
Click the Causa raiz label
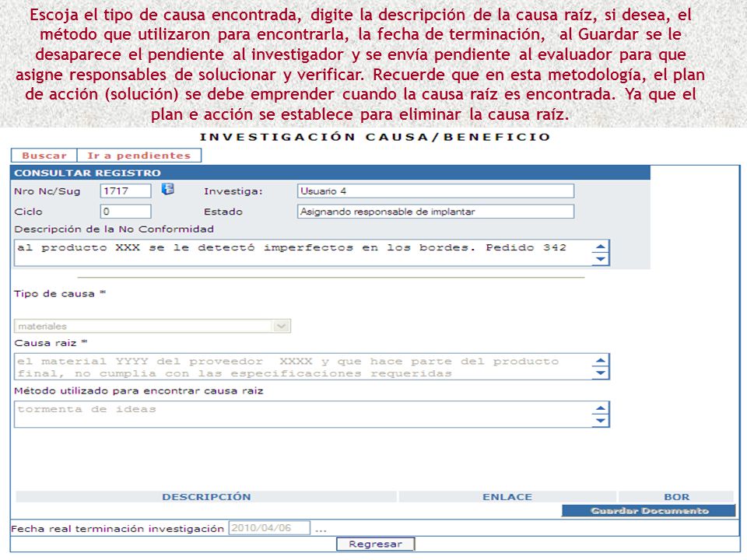coord(51,343)
